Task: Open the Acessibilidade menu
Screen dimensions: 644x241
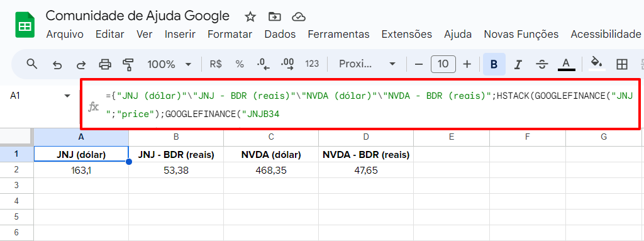Action: coord(606,34)
